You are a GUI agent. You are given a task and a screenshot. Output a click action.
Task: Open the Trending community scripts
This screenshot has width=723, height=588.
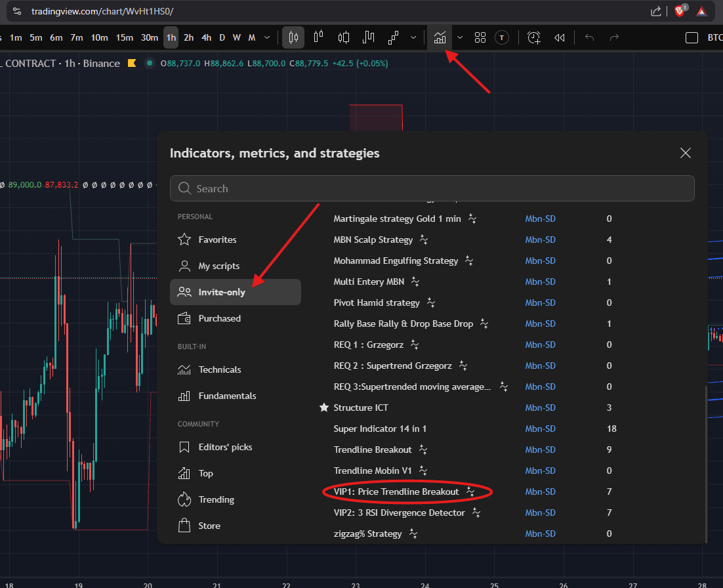pos(235,499)
